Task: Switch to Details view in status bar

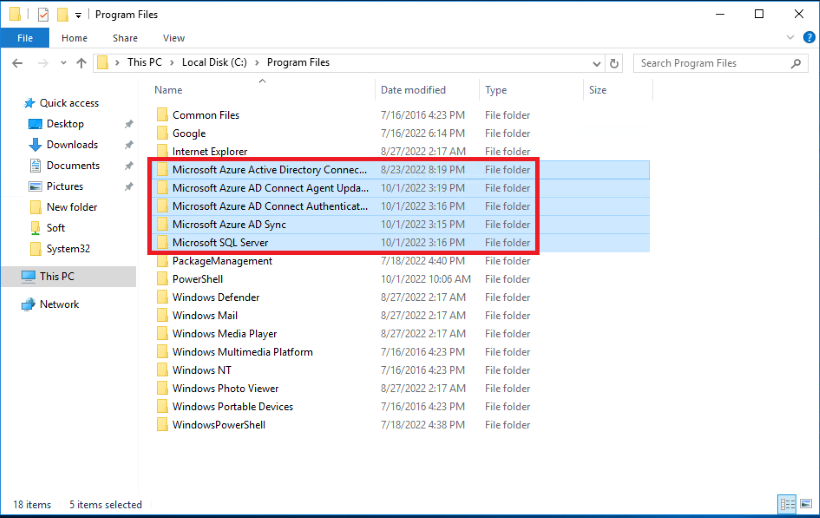Action: (787, 504)
